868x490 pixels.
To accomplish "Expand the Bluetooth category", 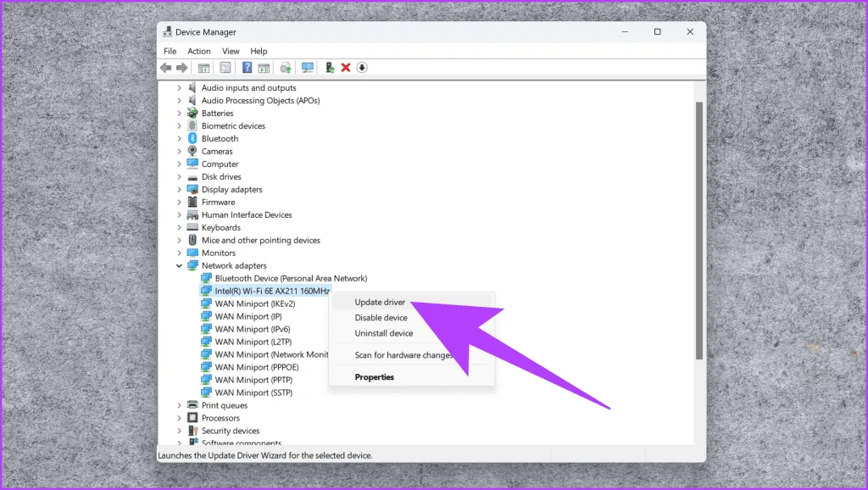I will 179,139.
